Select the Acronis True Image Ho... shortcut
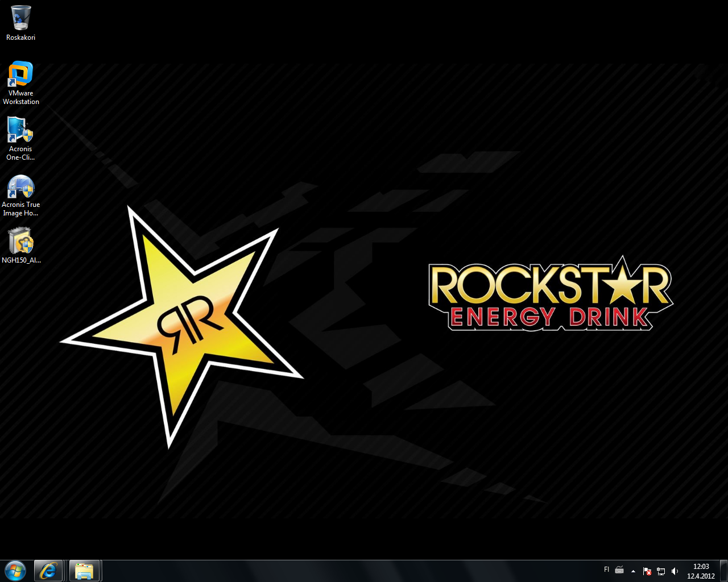728x582 pixels. point(20,194)
